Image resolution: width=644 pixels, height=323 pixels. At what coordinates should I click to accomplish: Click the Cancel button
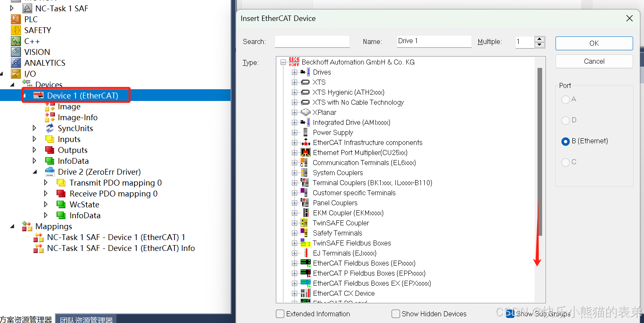[594, 61]
